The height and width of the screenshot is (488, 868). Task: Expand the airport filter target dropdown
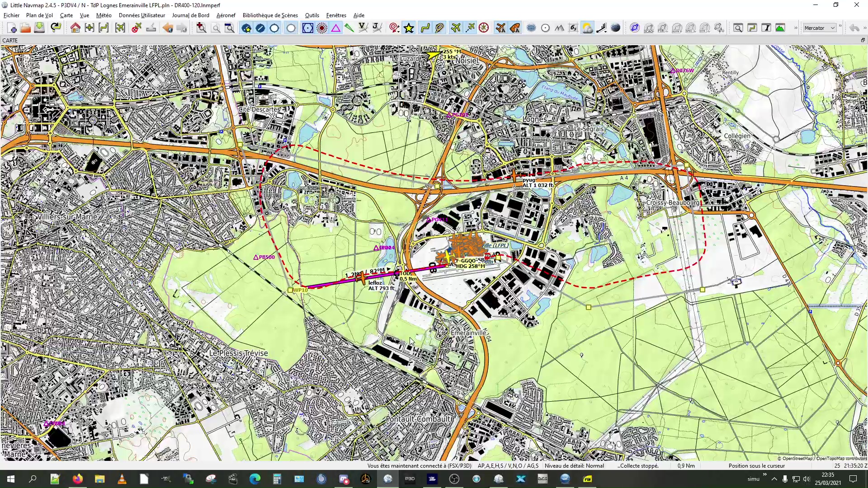coord(395,28)
